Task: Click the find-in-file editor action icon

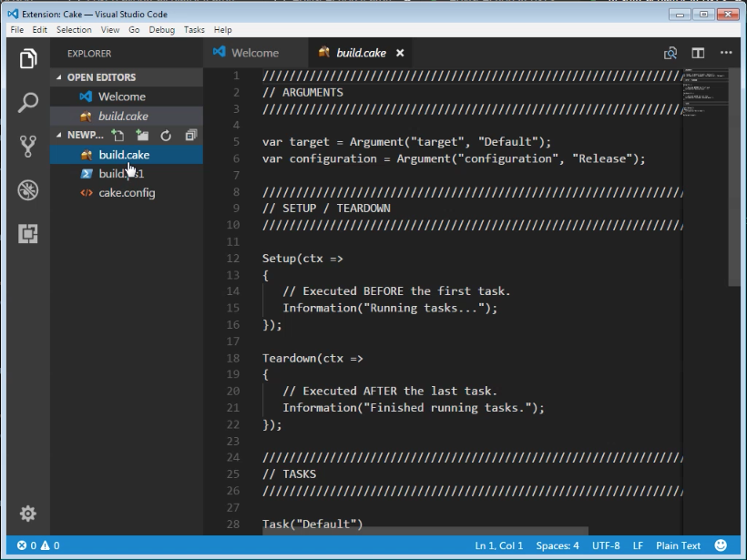Action: (670, 53)
